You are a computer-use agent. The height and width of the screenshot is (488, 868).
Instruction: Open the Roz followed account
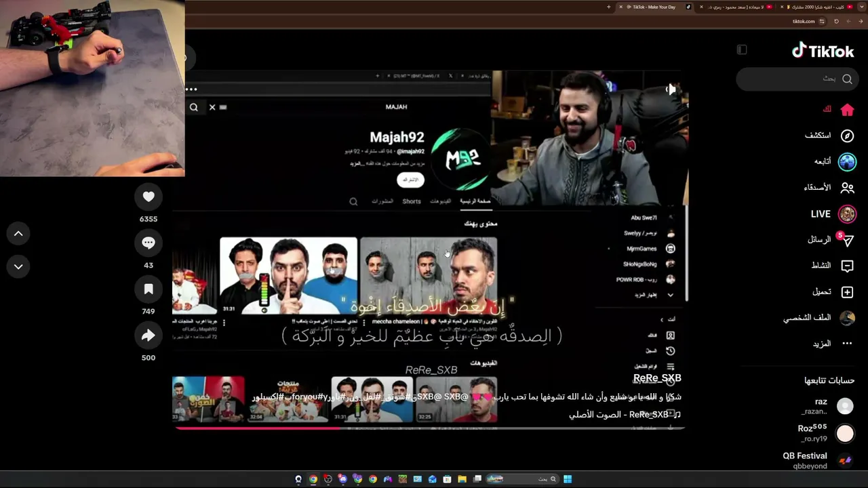point(825,433)
